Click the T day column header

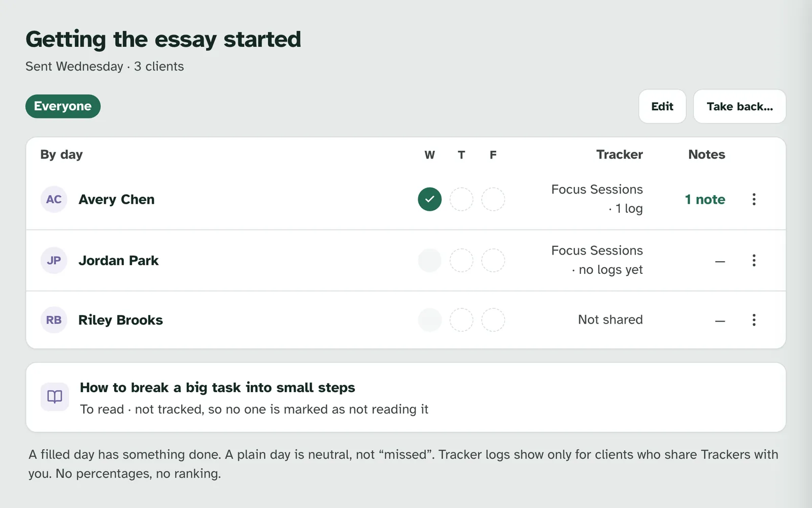click(x=461, y=155)
